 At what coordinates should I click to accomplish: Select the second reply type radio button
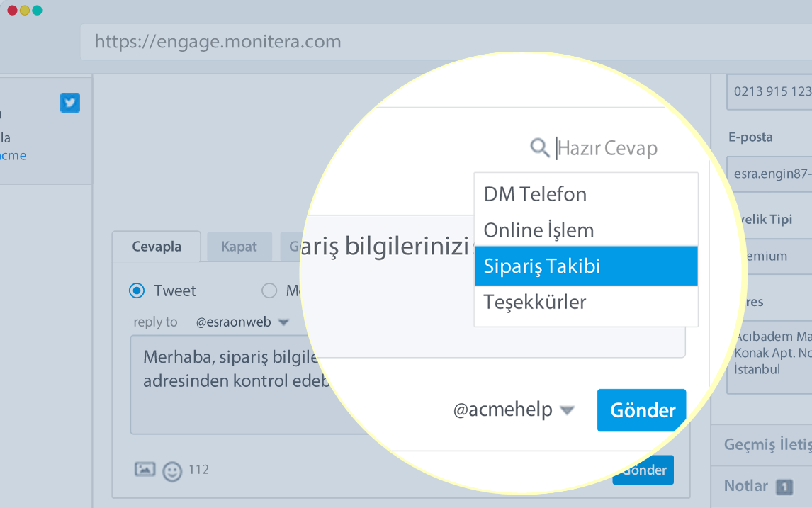pos(269,290)
